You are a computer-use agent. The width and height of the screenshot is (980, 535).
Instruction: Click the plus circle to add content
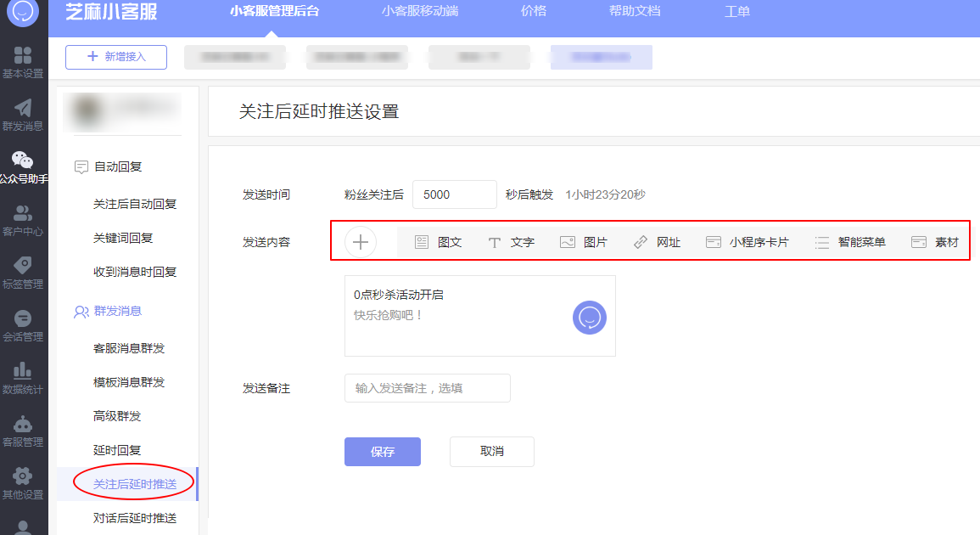pyautogui.click(x=361, y=242)
